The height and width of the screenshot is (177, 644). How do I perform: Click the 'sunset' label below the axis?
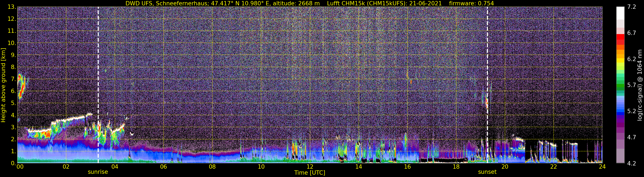click(x=487, y=172)
